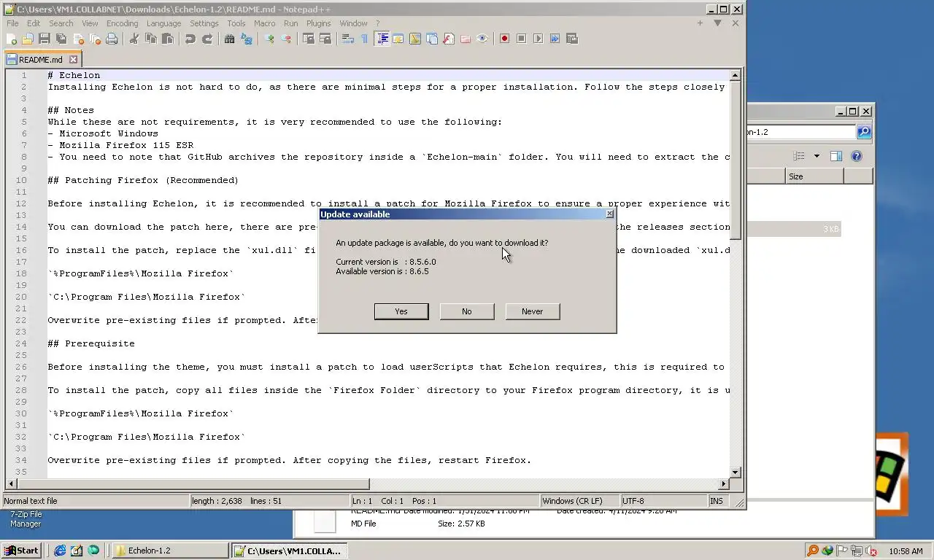Launch Internet Explorer from Quick Launch
The width and height of the screenshot is (934, 560).
point(60,551)
